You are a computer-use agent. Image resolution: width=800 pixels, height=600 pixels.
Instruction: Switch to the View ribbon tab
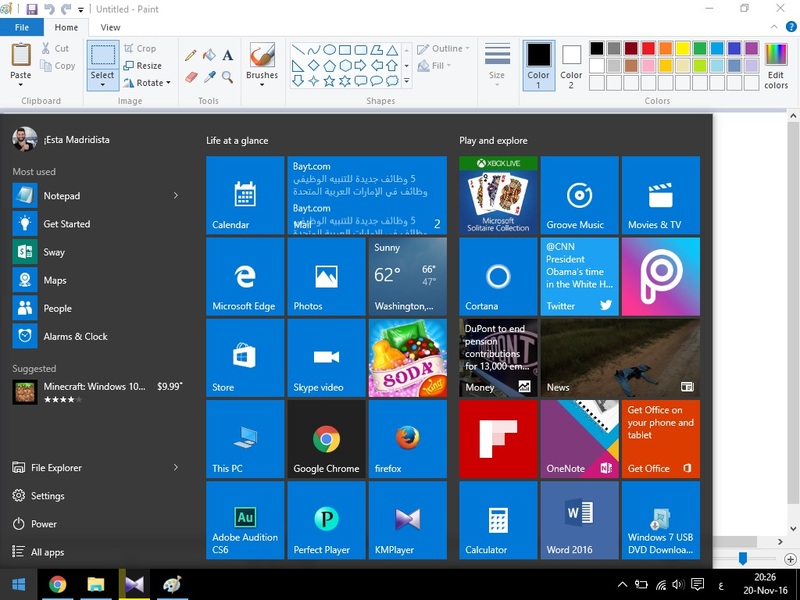110,28
